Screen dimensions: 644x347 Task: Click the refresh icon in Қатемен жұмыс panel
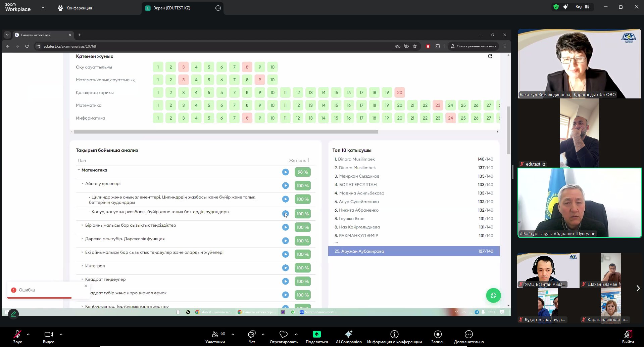(490, 56)
